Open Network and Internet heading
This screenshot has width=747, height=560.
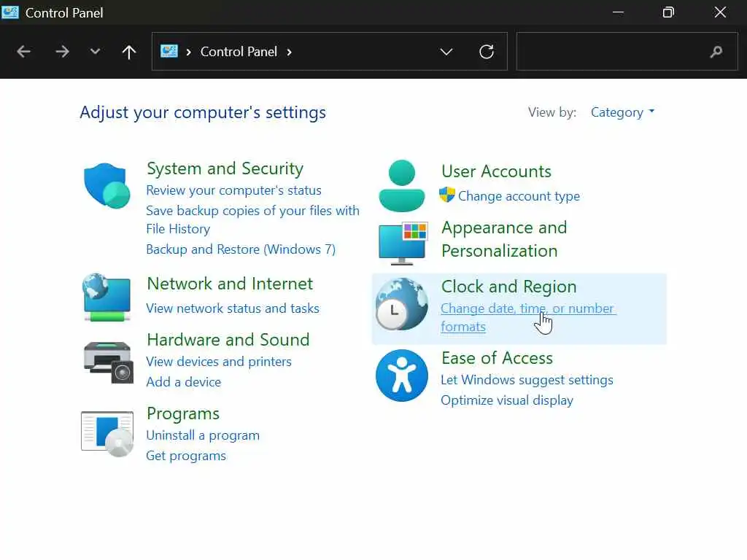[x=230, y=284]
